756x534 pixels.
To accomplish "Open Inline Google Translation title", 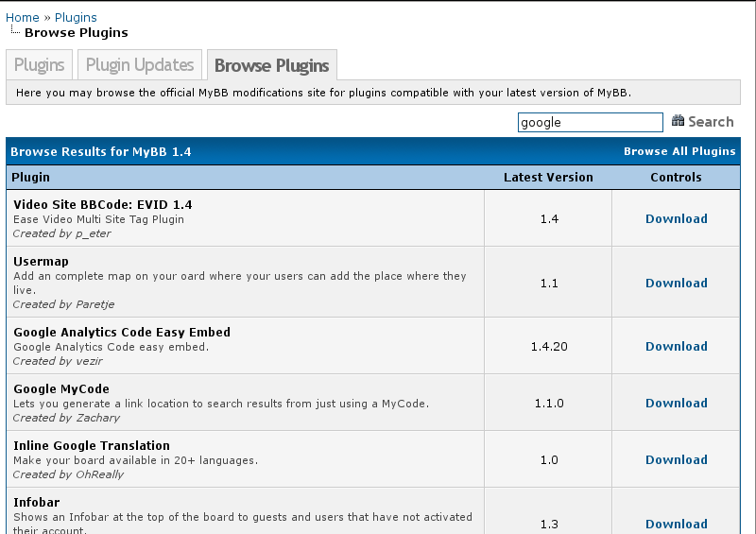I will coord(92,445).
